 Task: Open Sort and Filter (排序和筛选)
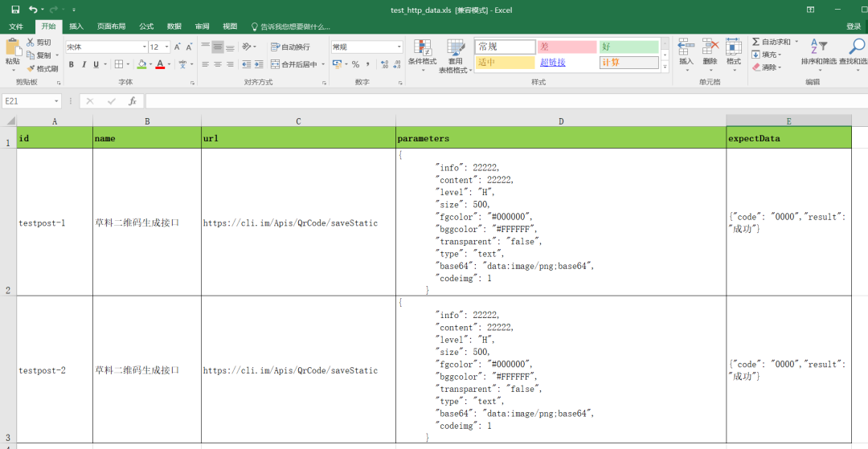[x=819, y=55]
